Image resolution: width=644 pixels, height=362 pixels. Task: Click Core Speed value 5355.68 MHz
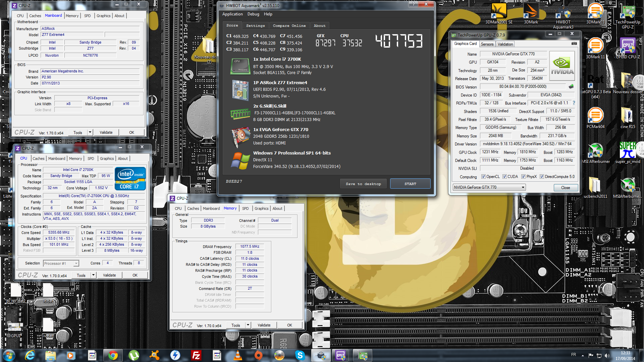[x=59, y=232]
